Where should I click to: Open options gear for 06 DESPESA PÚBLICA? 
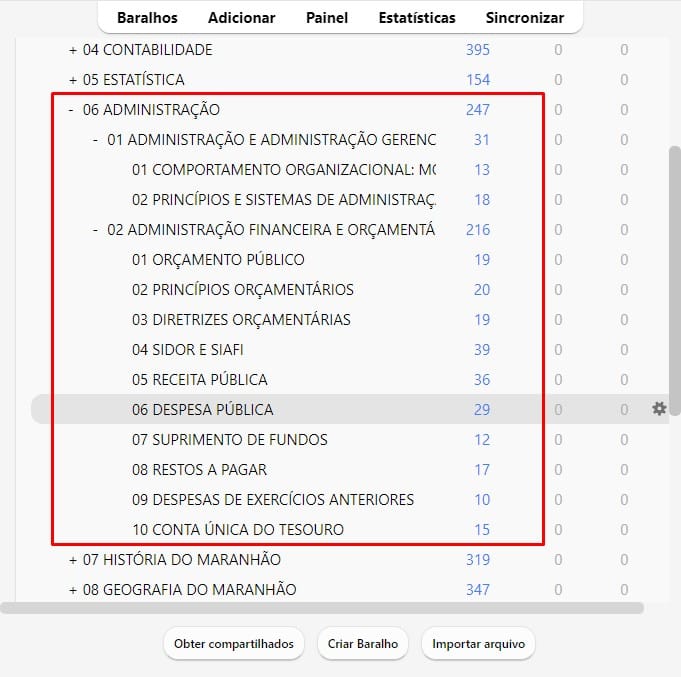[659, 409]
